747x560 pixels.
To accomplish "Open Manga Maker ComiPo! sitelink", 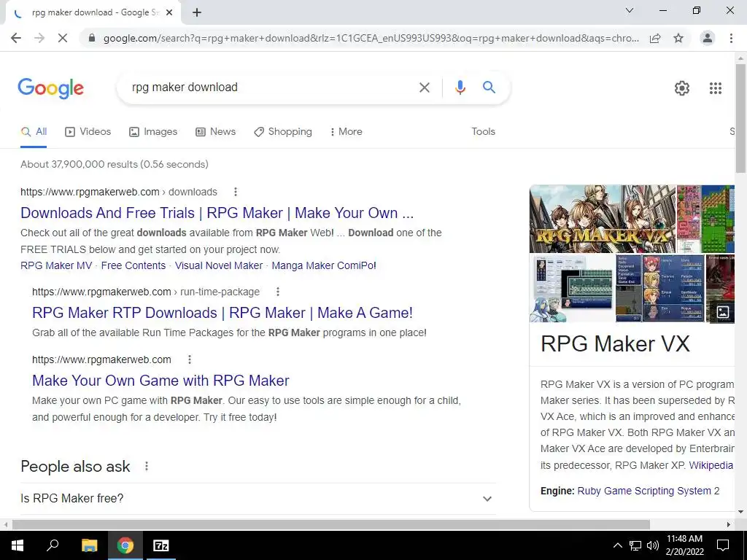I will click(x=324, y=265).
